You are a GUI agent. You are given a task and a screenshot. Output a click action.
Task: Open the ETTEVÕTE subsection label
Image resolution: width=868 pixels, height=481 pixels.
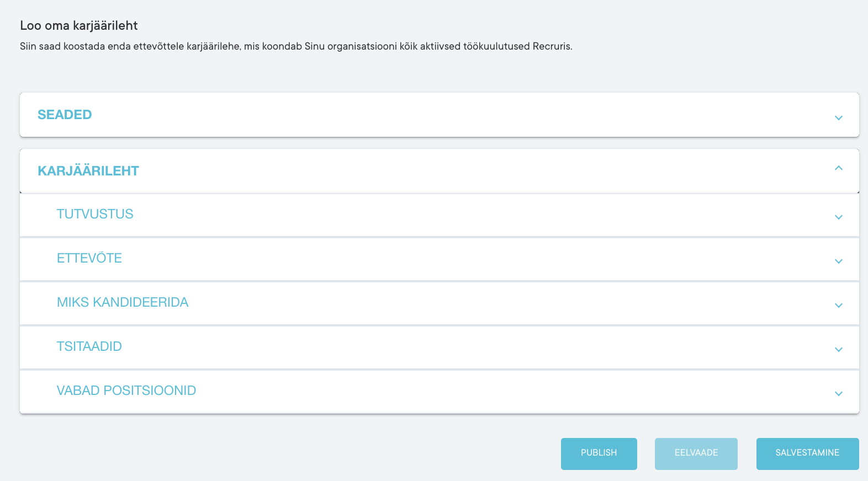(x=89, y=258)
